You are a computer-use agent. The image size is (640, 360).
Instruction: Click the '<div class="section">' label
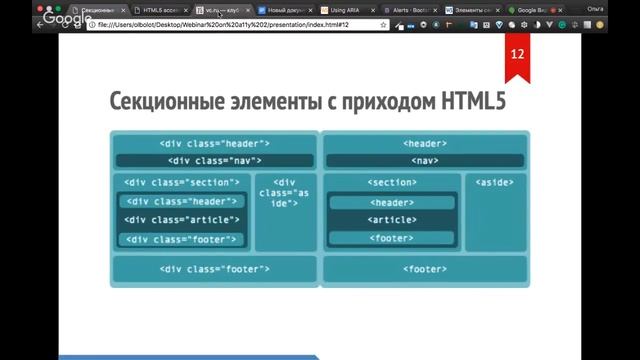pyautogui.click(x=182, y=182)
